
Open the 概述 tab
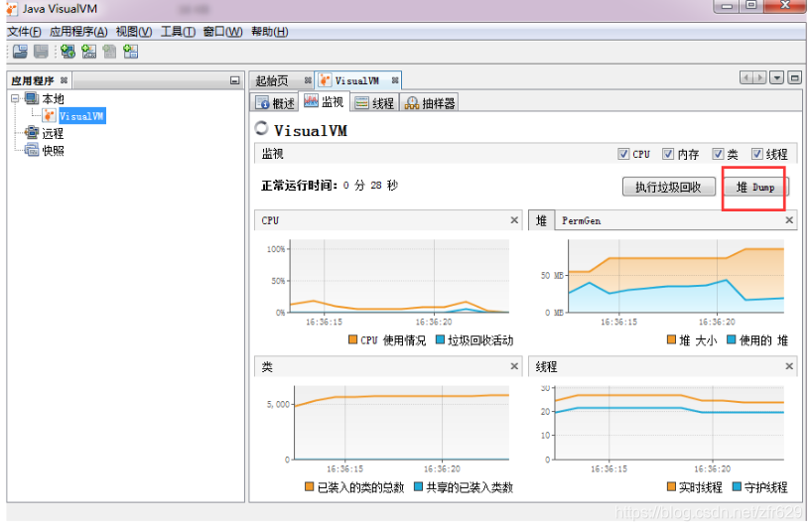276,103
